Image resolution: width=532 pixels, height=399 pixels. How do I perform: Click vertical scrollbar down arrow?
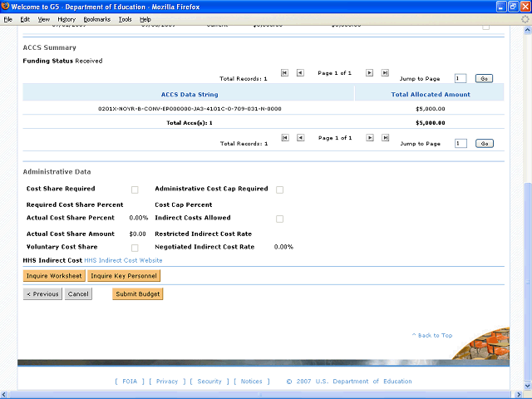pos(527,386)
